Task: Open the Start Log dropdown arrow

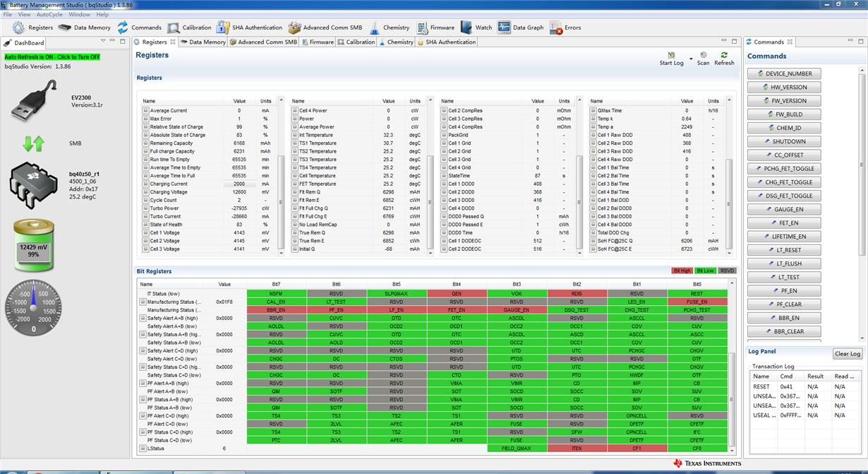Action: pos(691,59)
